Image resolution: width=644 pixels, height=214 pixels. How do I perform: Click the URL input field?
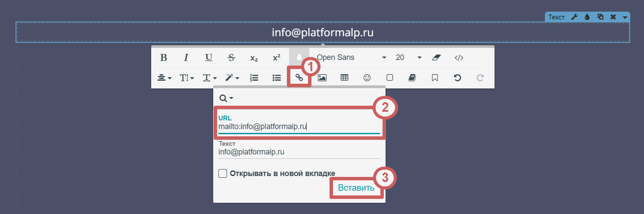(299, 127)
